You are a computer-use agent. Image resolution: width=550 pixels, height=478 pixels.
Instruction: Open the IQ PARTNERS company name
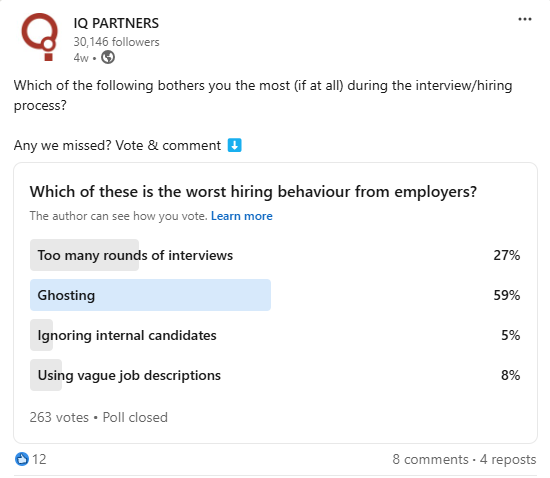[x=116, y=23]
